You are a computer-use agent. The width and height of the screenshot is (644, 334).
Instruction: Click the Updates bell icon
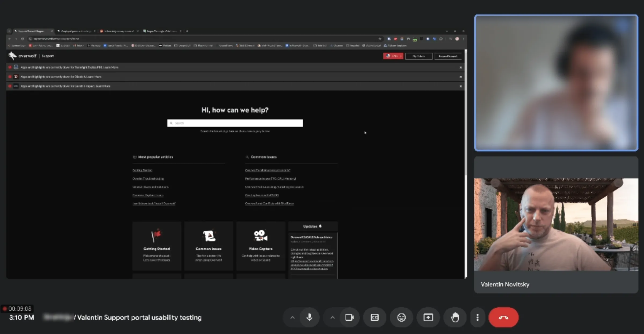[320, 226]
